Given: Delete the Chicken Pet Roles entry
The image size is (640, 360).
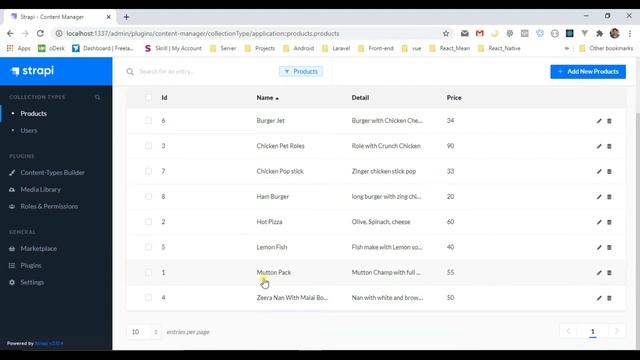Looking at the screenshot, I should (x=609, y=146).
